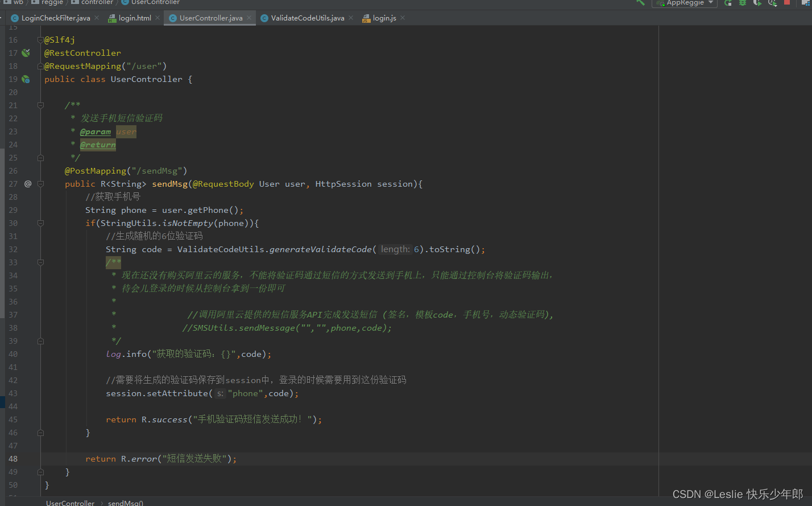The image size is (812, 506).
Task: Click the "/user" string literal
Action: point(144,66)
